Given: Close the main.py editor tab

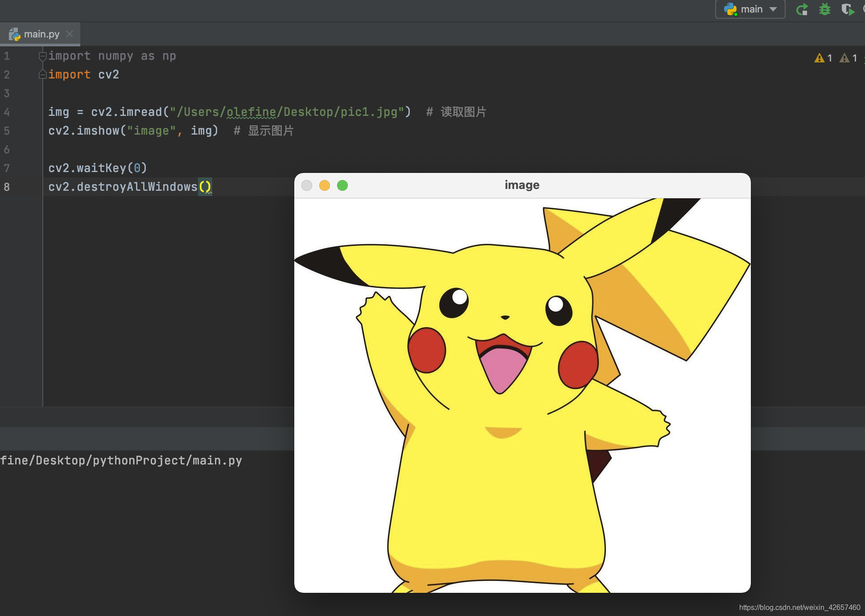Looking at the screenshot, I should pyautogui.click(x=70, y=34).
